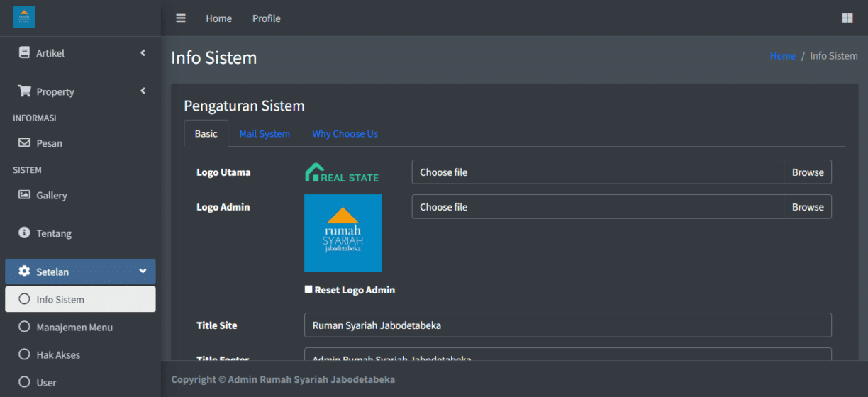
Task: Click the hamburger menu toggle icon
Action: point(181,18)
